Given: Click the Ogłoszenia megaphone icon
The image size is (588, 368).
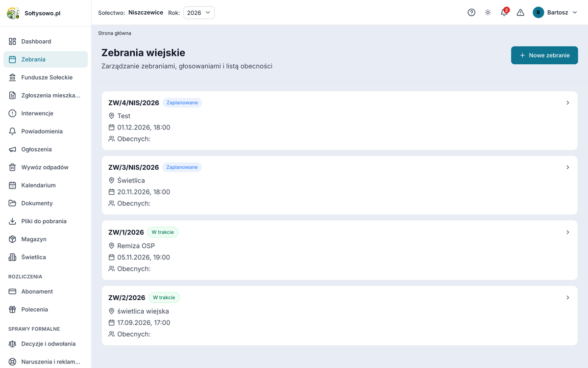Looking at the screenshot, I should (x=12, y=149).
